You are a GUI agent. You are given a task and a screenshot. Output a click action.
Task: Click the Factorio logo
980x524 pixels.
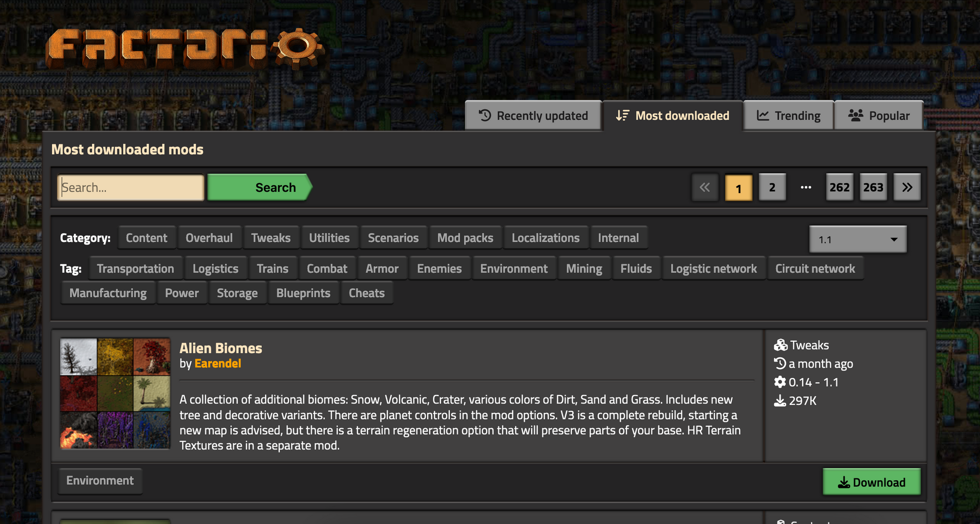(x=184, y=49)
